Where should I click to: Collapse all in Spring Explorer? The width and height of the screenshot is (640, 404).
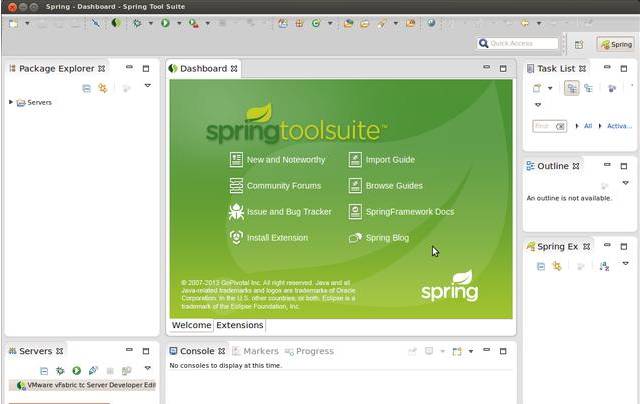(541, 267)
